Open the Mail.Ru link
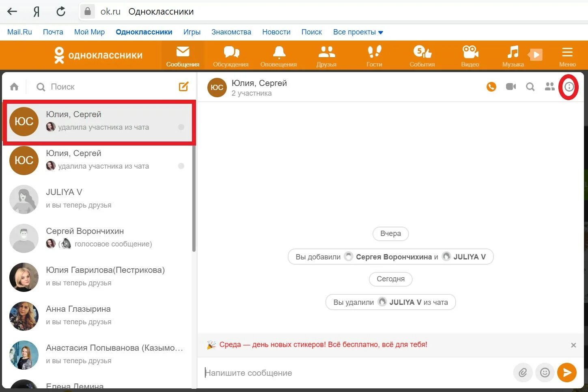 (19, 32)
